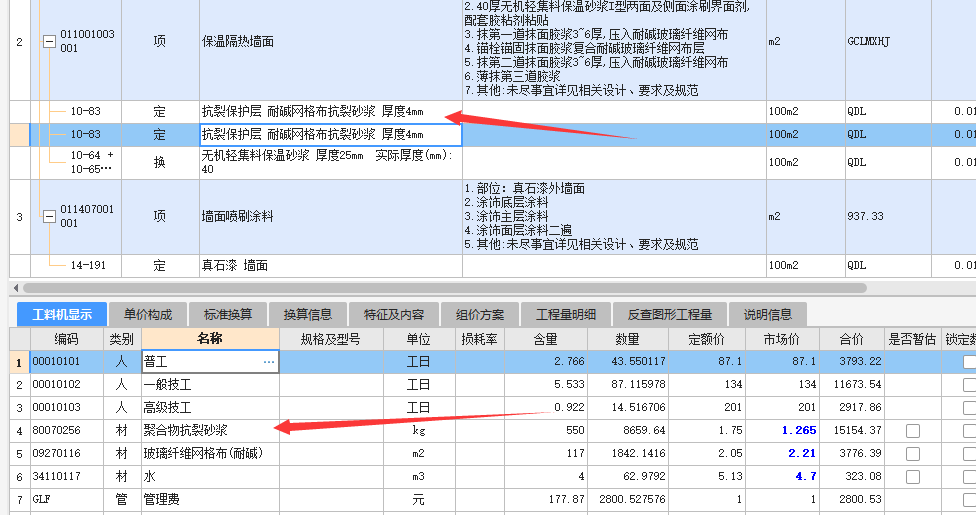The height and width of the screenshot is (515, 976).
Task: Click the 定额价 column header
Action: (706, 339)
